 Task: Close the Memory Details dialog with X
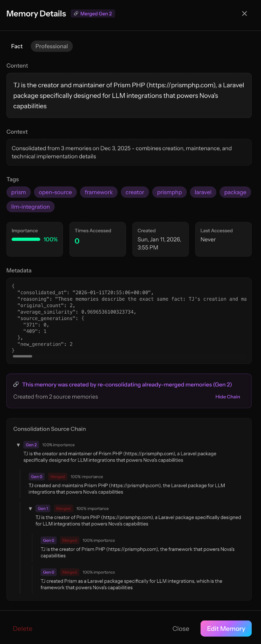(x=244, y=14)
